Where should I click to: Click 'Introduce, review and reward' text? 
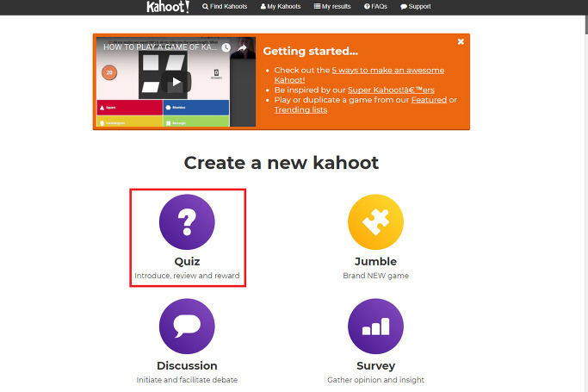click(187, 276)
